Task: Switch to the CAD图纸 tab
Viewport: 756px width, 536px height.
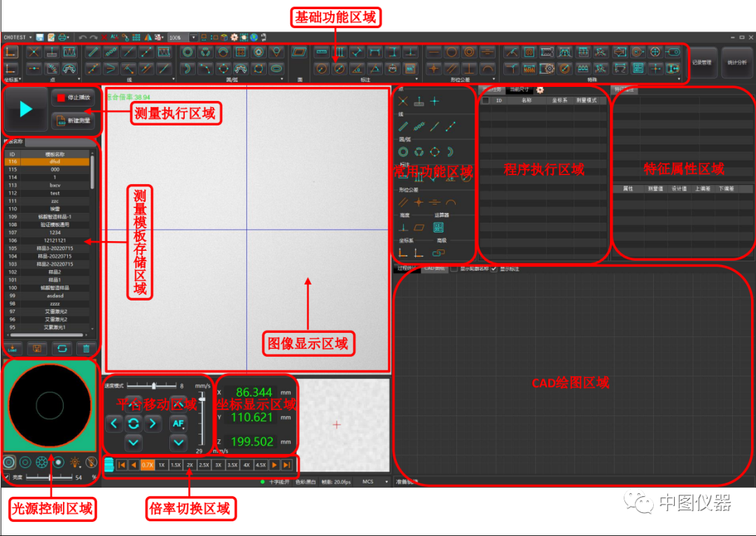Action: pos(435,269)
